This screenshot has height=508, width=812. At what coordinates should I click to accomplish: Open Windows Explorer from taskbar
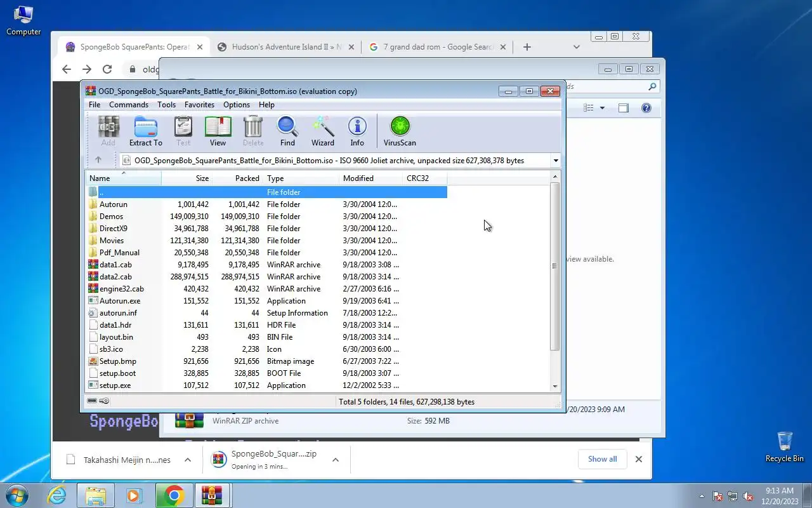coord(95,495)
